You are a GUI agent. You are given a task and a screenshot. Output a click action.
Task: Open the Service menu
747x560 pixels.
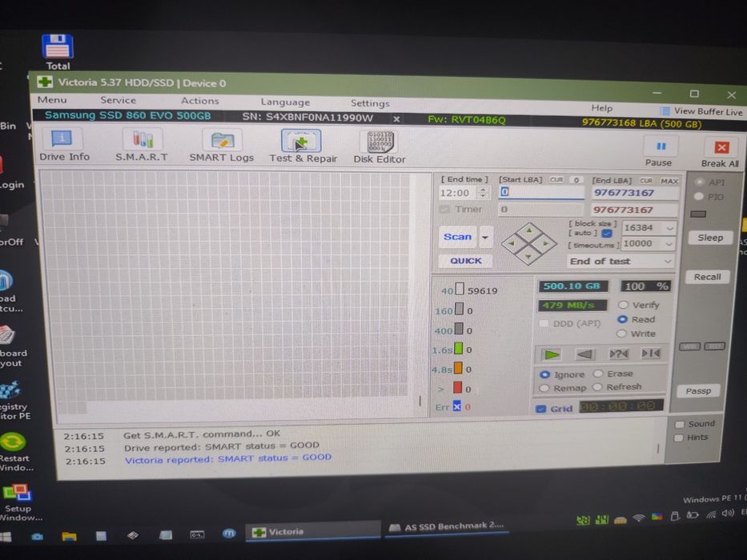click(x=118, y=100)
